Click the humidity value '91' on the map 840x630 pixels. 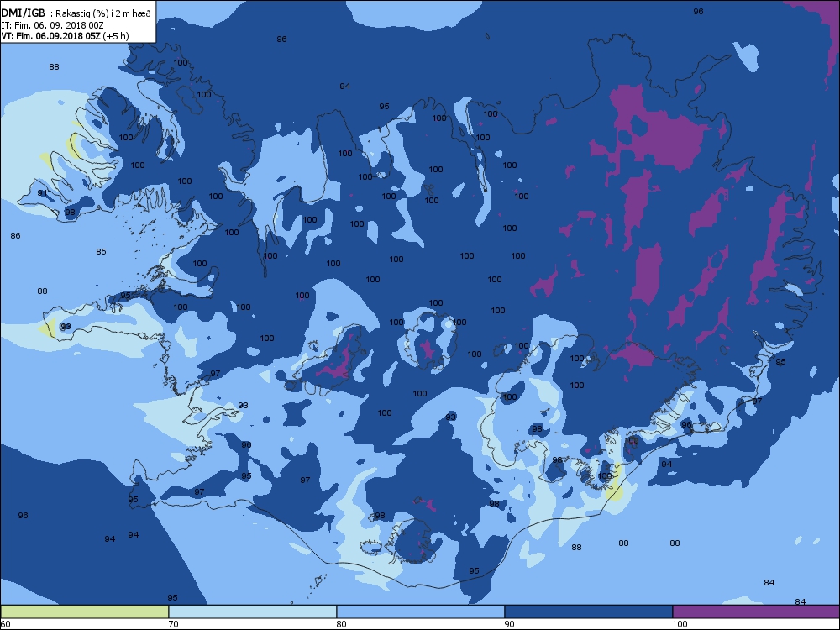coord(42,193)
